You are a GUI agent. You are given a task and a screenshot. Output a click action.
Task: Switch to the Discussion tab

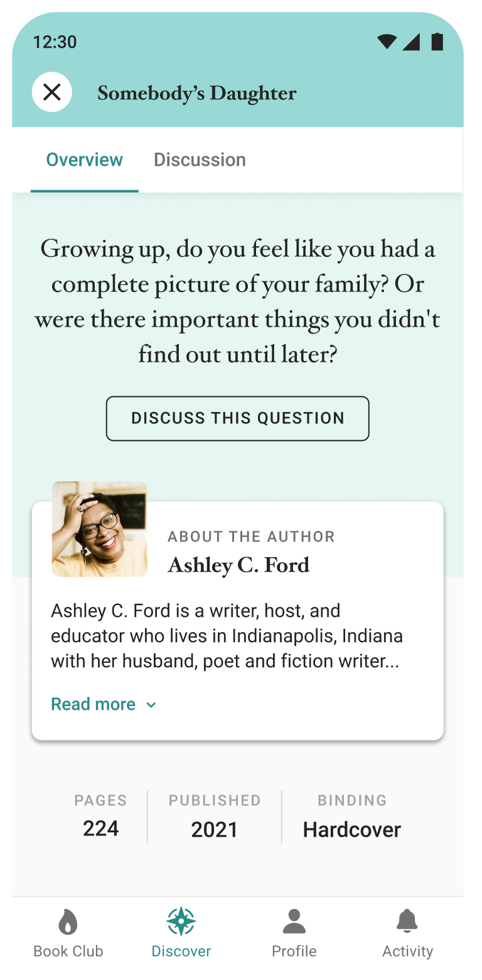[x=200, y=160]
